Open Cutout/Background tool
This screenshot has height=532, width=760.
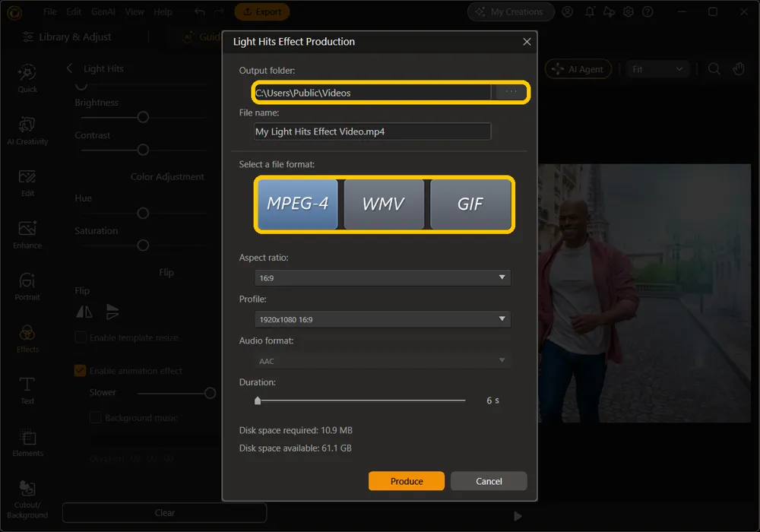27,499
